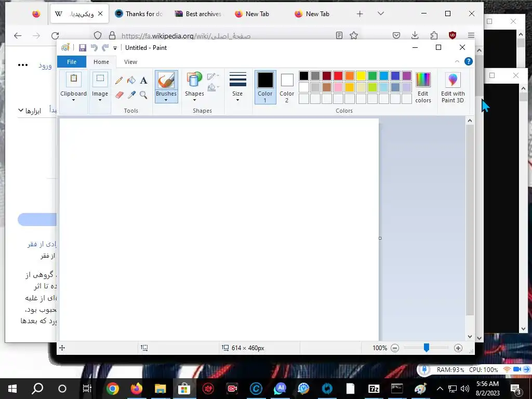532x399 pixels.
Task: Click the Paint Help question mark icon
Action: pos(469,61)
